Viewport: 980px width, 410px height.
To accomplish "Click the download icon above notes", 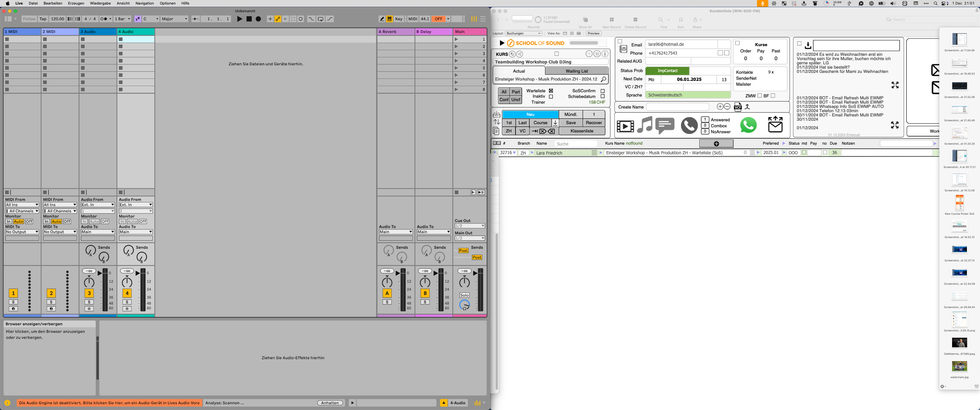I will coord(808,46).
